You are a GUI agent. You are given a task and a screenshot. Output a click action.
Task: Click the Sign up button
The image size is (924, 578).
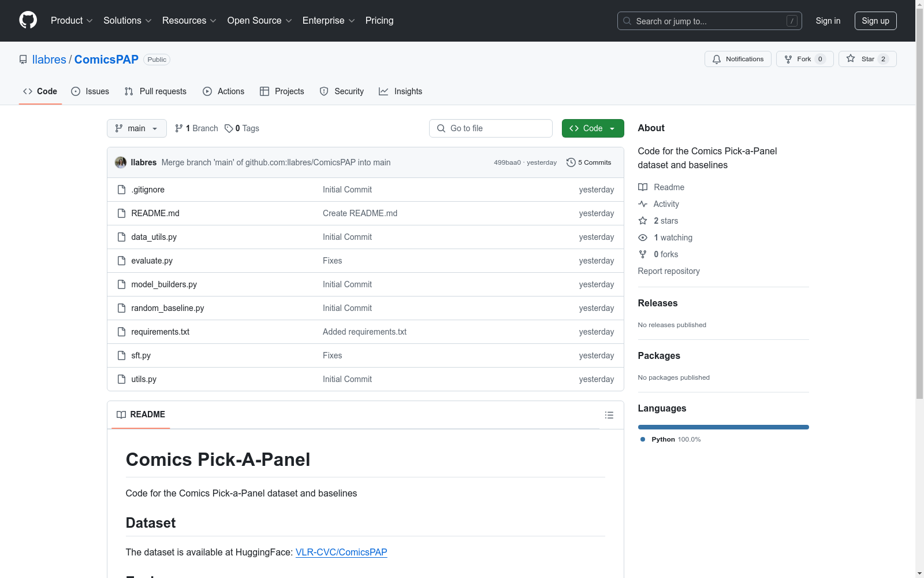pos(875,21)
